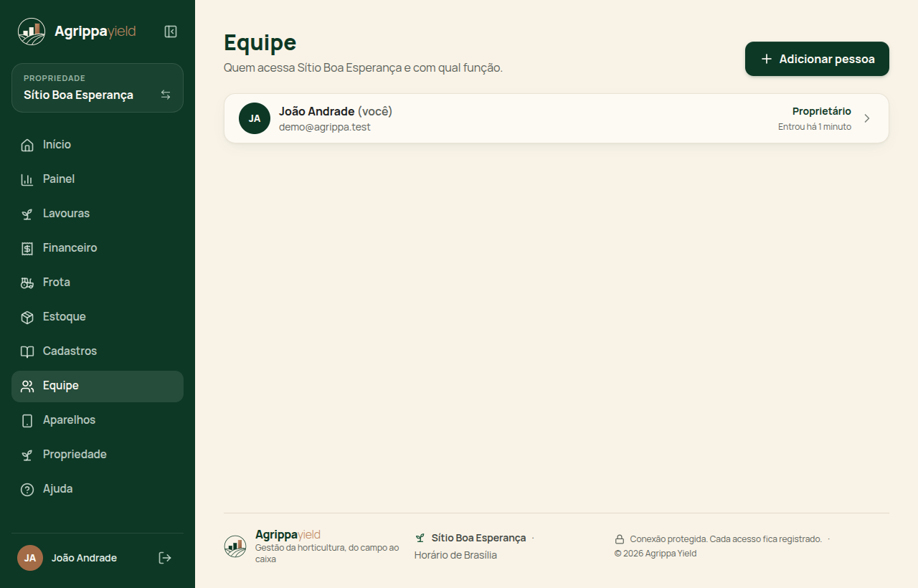Click the Início home icon
Screen dimensions: 918x588
coord(27,145)
